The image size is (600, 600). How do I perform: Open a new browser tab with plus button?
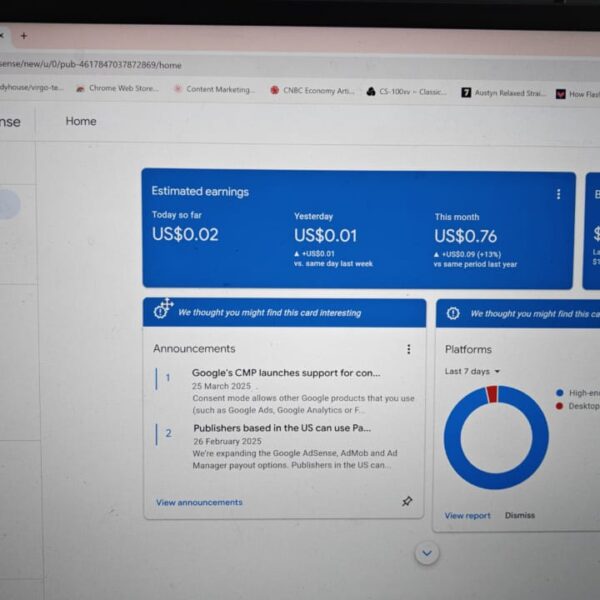point(24,36)
